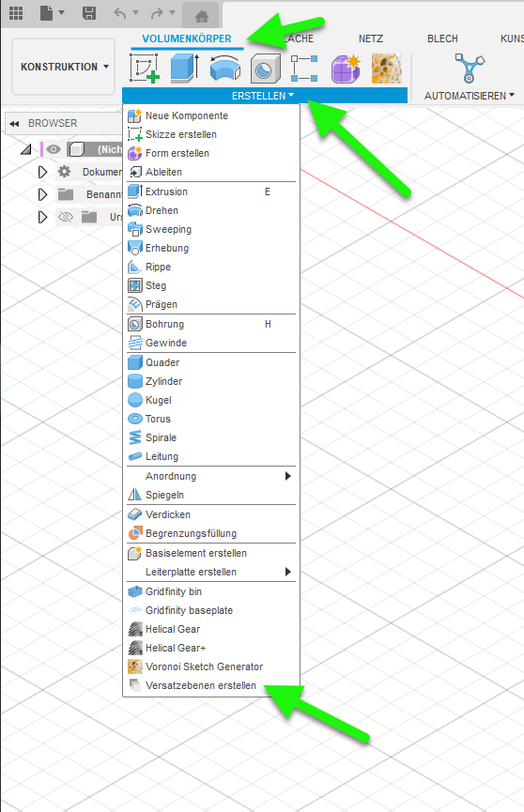Select Kugel menu entry

[x=211, y=400]
